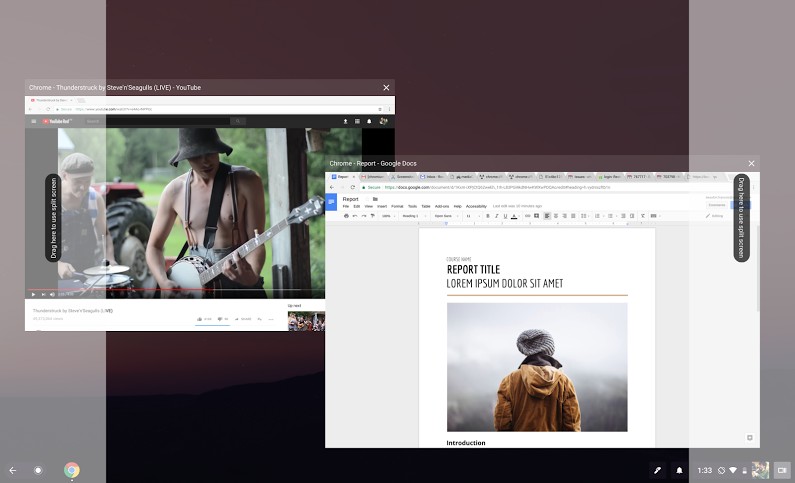Open the View menu in Docs
795x483 pixels.
point(369,206)
